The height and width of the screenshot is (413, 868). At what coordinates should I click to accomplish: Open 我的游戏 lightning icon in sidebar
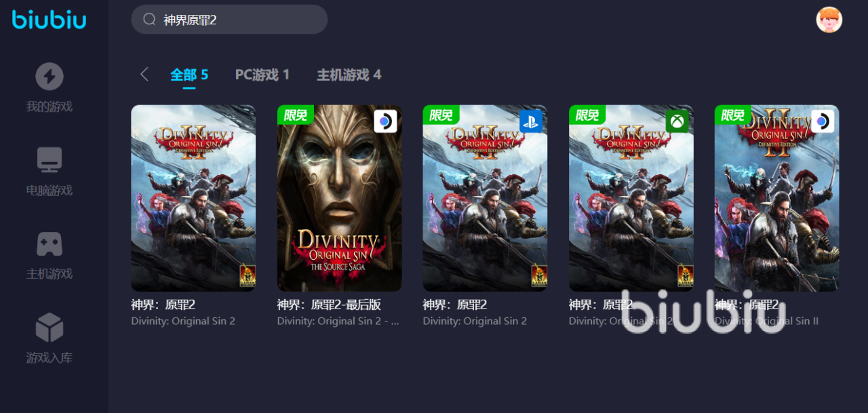pos(50,77)
